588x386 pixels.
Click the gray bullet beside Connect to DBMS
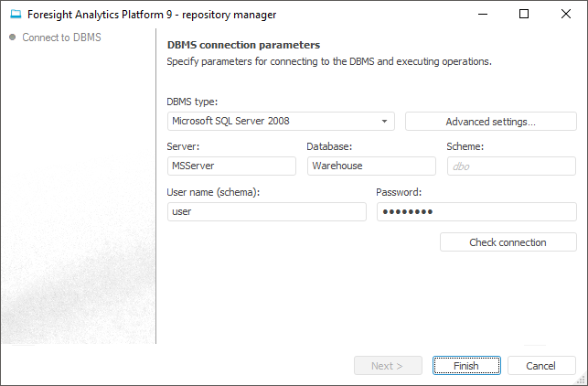(13, 38)
